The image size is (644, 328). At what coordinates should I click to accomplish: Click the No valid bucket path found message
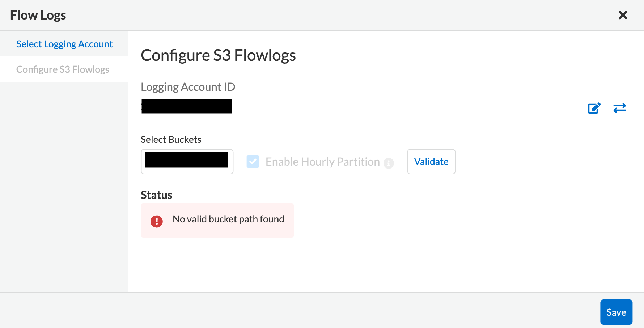pyautogui.click(x=228, y=219)
